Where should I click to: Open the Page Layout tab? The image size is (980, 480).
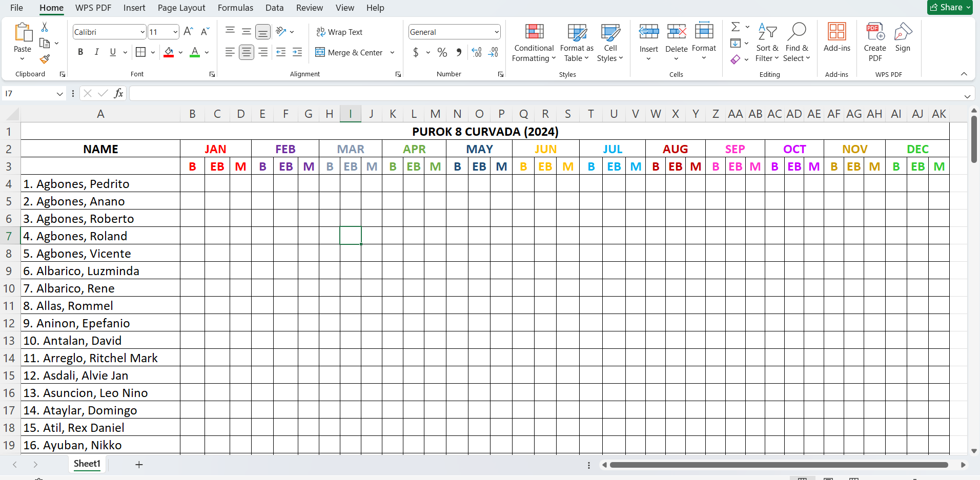(181, 8)
